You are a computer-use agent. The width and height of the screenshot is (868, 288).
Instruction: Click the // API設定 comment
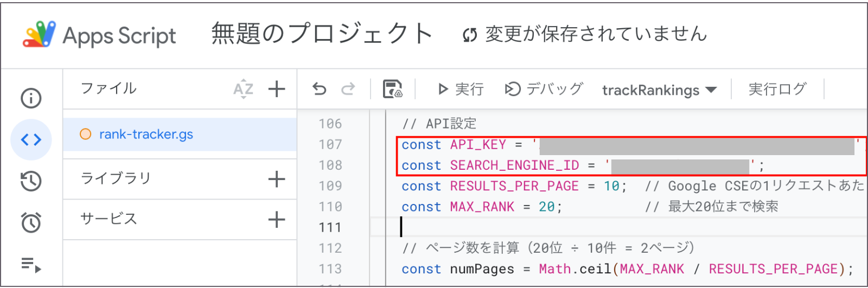[439, 124]
